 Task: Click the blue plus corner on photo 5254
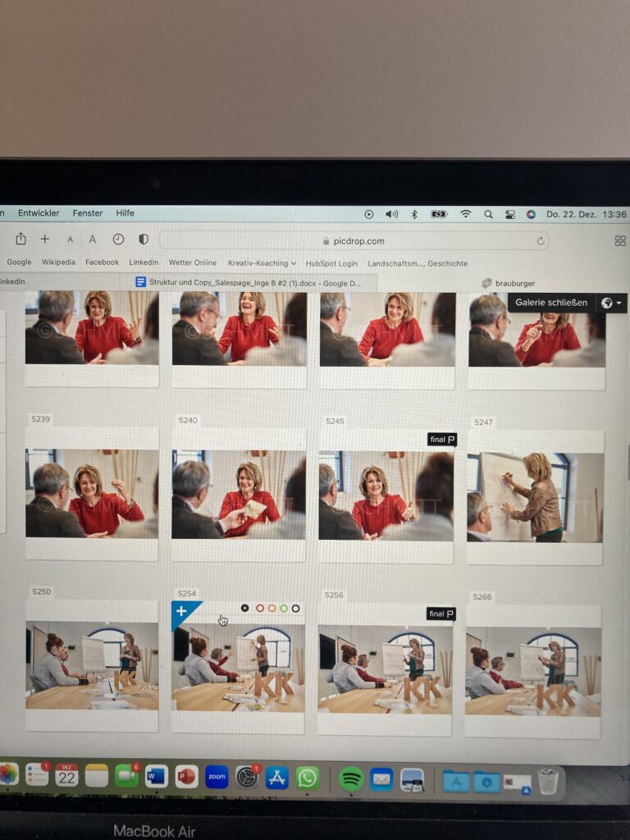tap(183, 612)
